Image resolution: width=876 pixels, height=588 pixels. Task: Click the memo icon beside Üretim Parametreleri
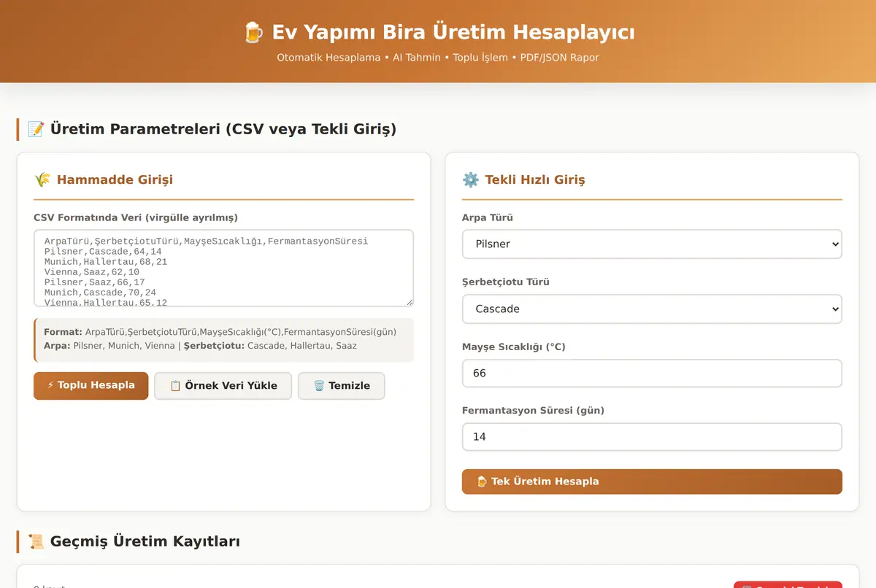click(36, 129)
